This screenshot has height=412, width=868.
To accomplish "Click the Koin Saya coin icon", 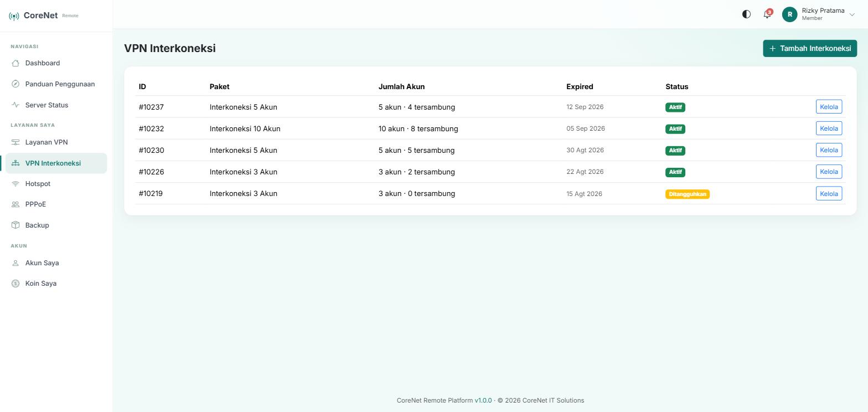I will pyautogui.click(x=15, y=284).
